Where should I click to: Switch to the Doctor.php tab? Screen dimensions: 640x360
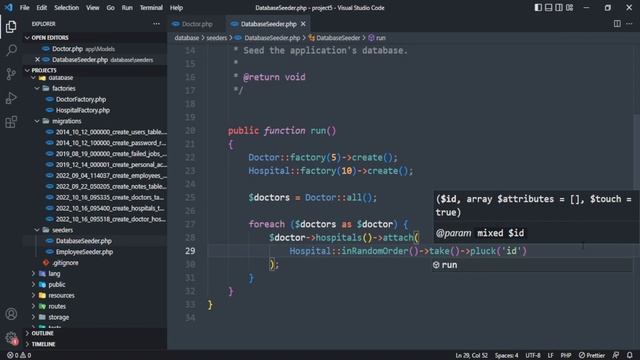196,24
